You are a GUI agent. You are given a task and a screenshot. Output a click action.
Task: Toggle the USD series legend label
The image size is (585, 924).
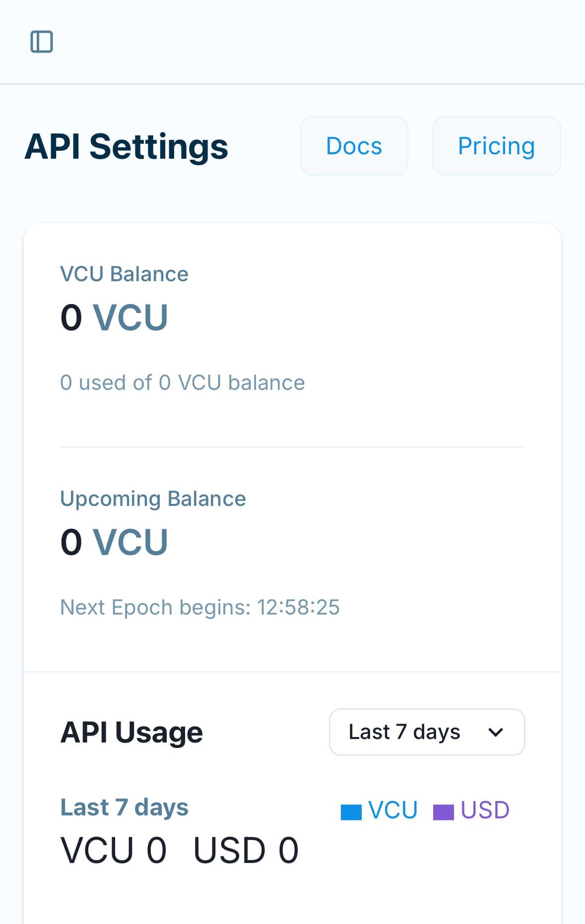(x=485, y=810)
